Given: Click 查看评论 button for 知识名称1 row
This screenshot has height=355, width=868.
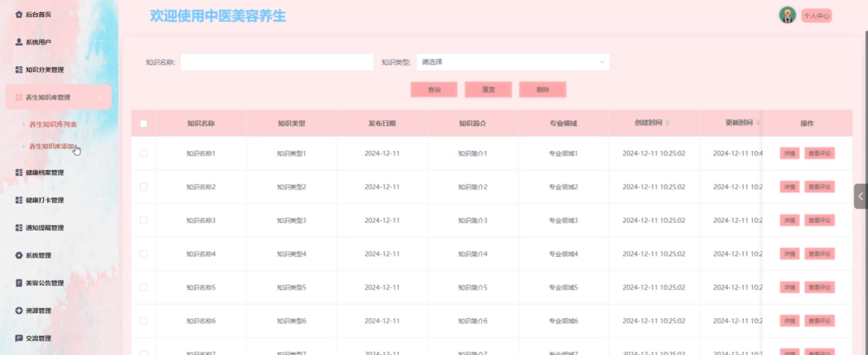Looking at the screenshot, I should coord(820,154).
